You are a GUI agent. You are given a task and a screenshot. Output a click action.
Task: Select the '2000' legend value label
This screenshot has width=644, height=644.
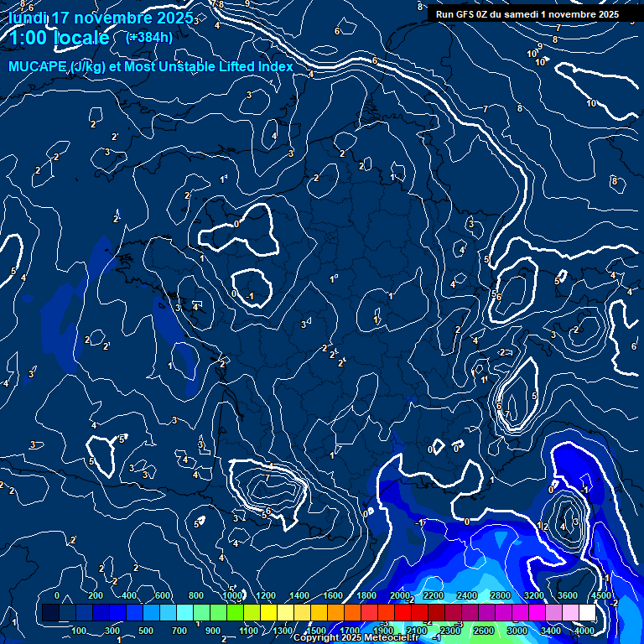pos(400,595)
